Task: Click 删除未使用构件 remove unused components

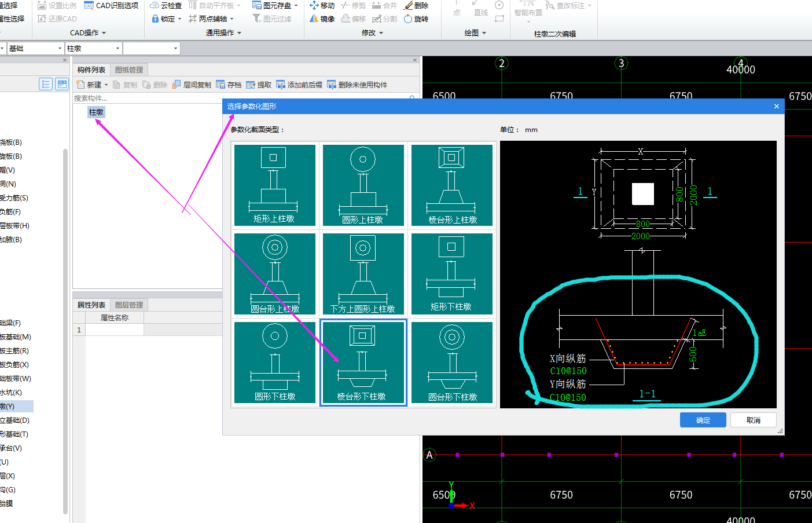Action: click(x=357, y=85)
